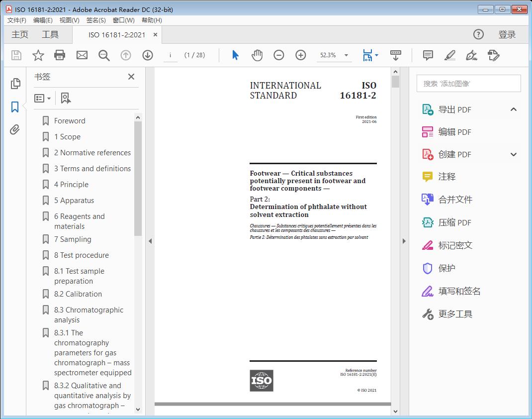The width and height of the screenshot is (532, 419).
Task: Open bookmark options dropdown menu
Action: click(43, 99)
